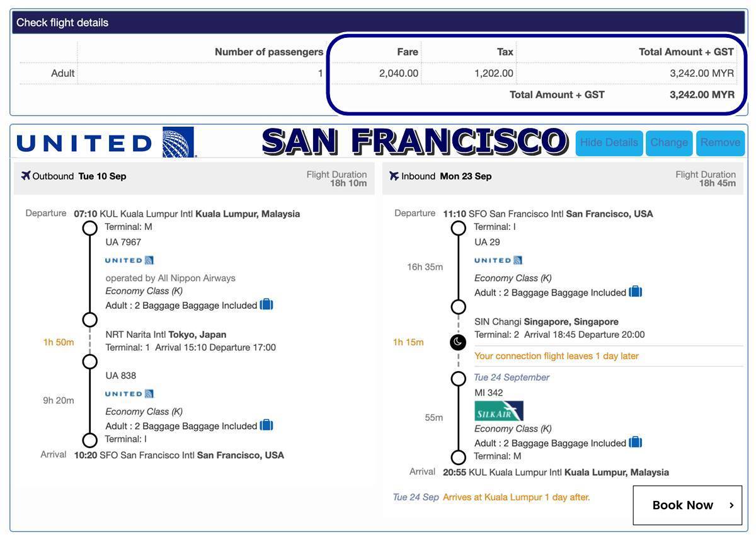Click the outbound flight duration 18h 10m
The width and height of the screenshot is (756, 540).
[x=348, y=183]
